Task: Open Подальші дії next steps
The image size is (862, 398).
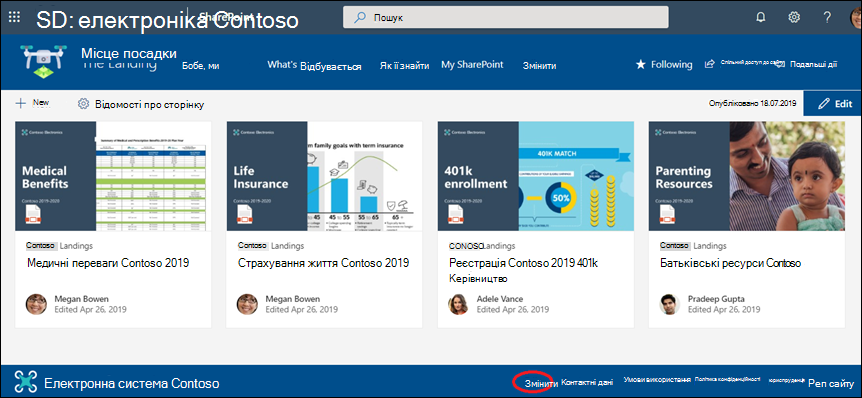Action: (x=813, y=64)
